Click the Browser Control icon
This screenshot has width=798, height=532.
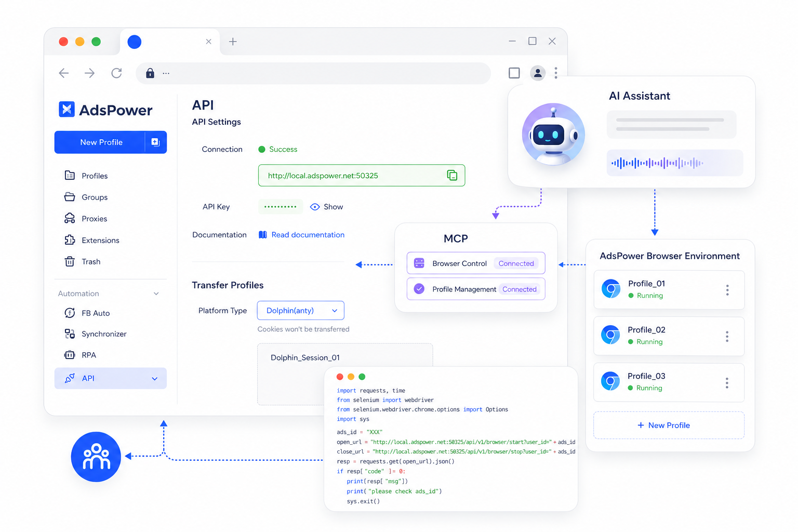419,263
